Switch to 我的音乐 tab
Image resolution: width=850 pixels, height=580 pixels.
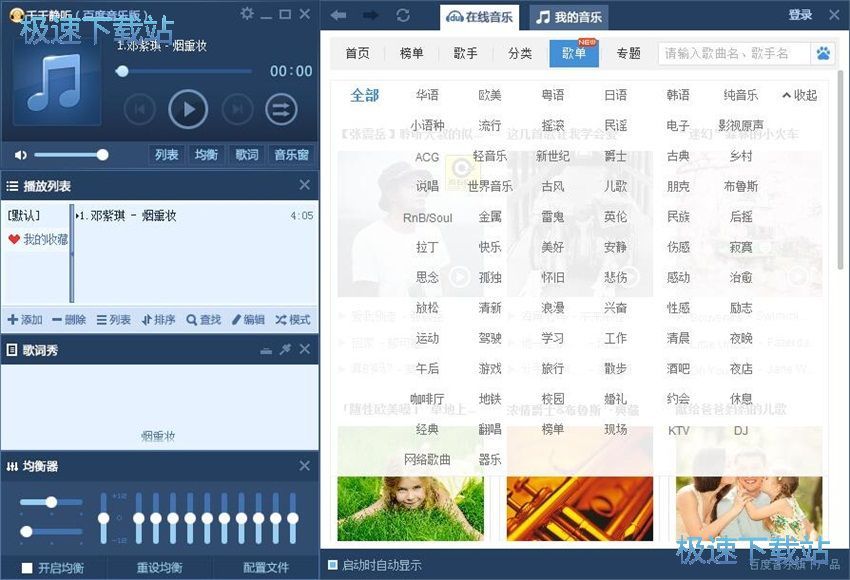pos(569,17)
